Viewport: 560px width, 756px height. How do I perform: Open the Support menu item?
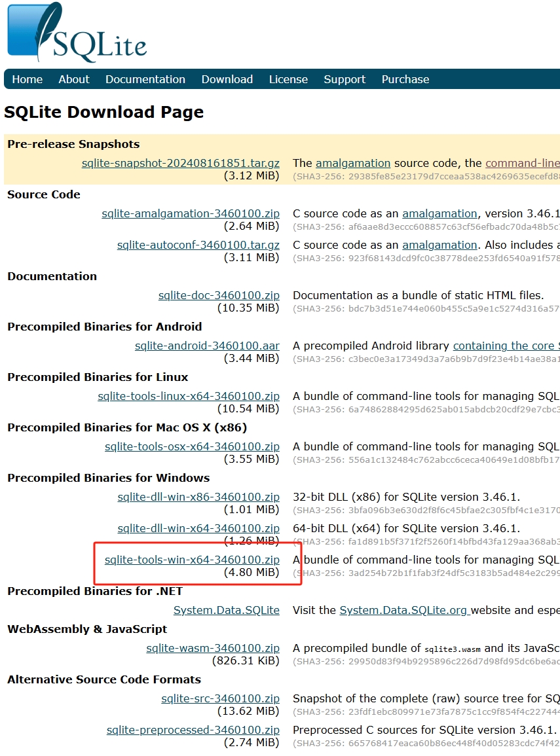click(344, 79)
